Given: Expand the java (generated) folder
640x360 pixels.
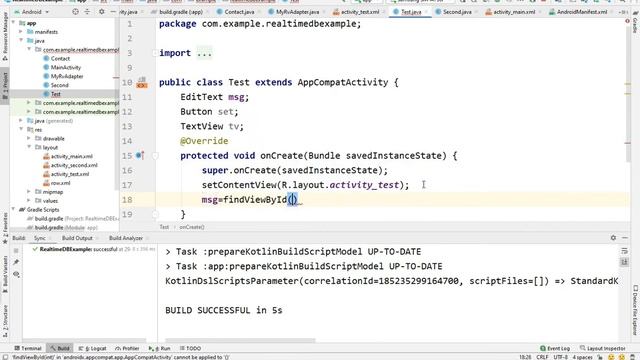Looking at the screenshot, I should click(x=21, y=120).
